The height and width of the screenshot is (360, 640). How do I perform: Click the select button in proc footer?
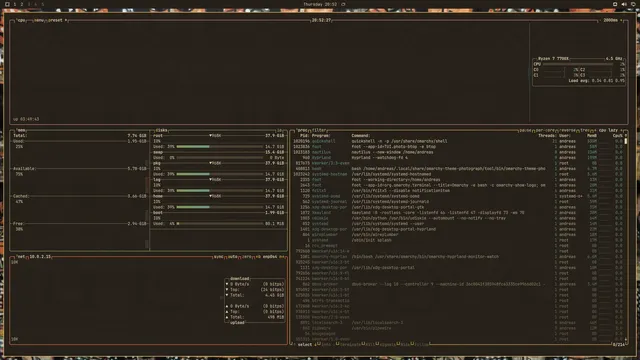(304, 345)
